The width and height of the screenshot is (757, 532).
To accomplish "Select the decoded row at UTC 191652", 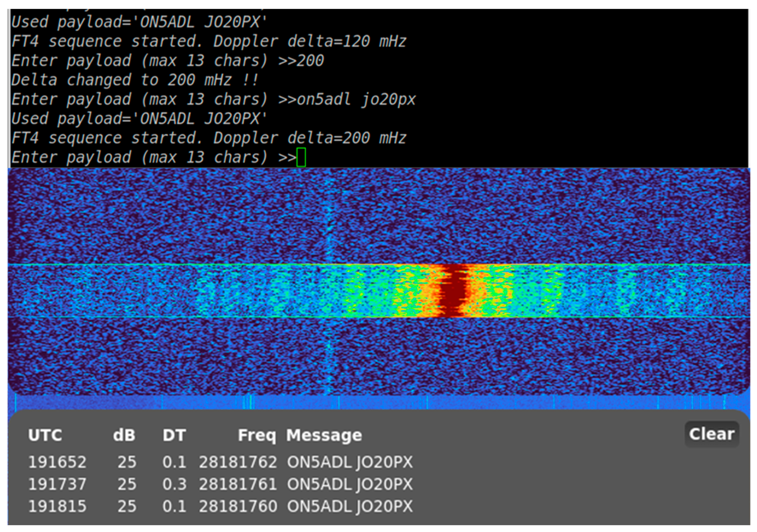I will 57,462.
